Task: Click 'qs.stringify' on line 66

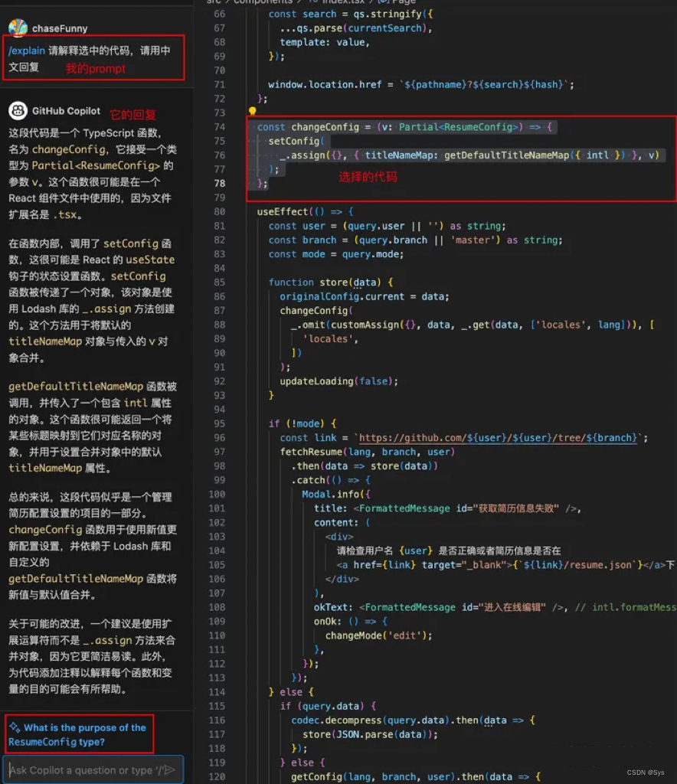Action: pos(387,14)
